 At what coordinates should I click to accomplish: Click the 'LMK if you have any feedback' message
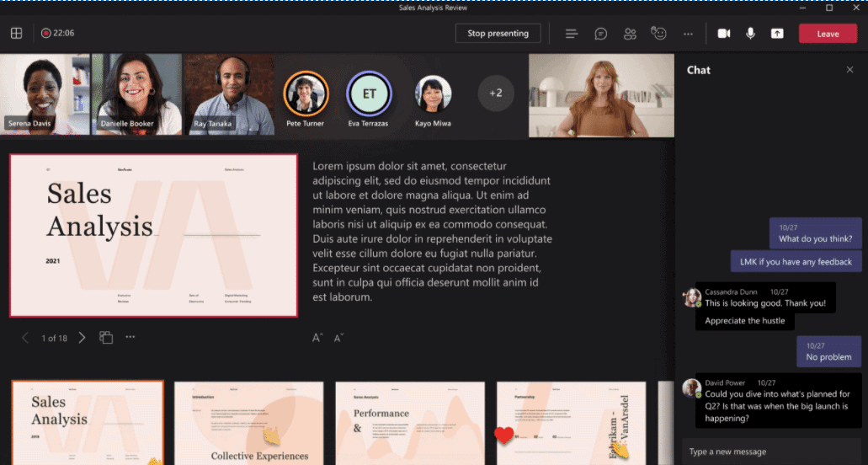(796, 262)
